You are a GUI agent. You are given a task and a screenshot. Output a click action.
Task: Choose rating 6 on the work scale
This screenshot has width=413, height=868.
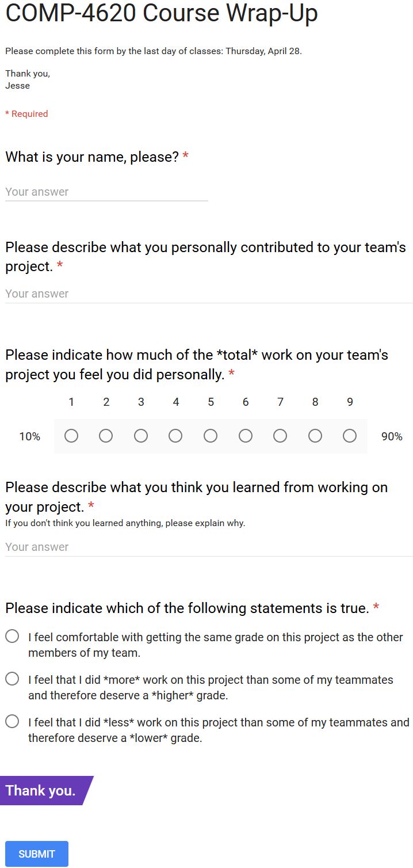tap(246, 436)
